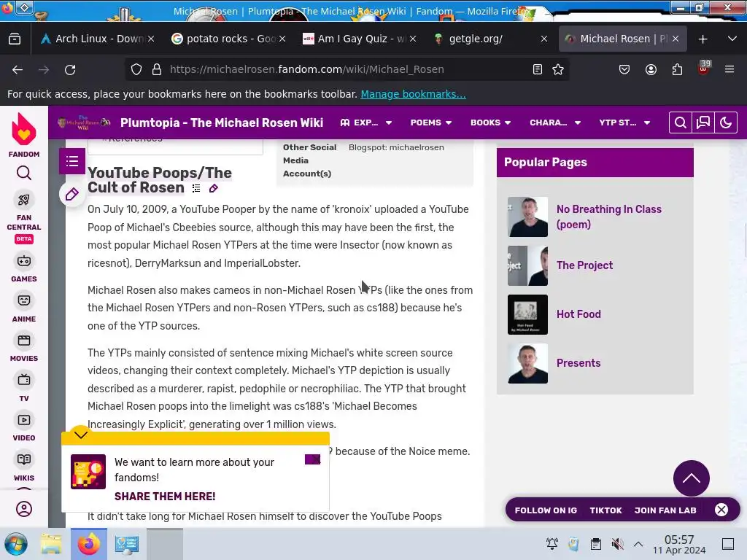Go back one page in Firefox
The width and height of the screenshot is (747, 560).
click(x=18, y=69)
